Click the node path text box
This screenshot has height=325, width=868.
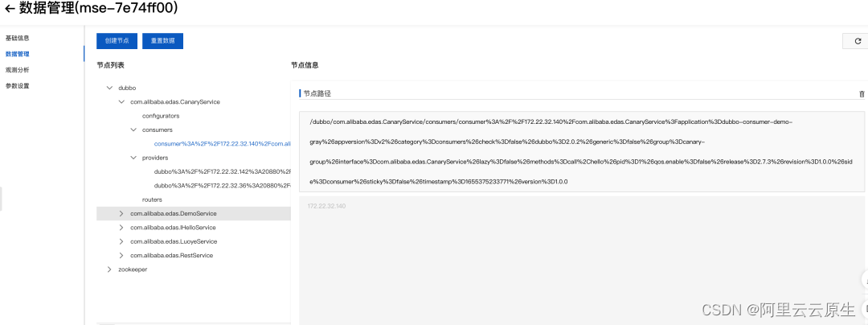coord(582,152)
